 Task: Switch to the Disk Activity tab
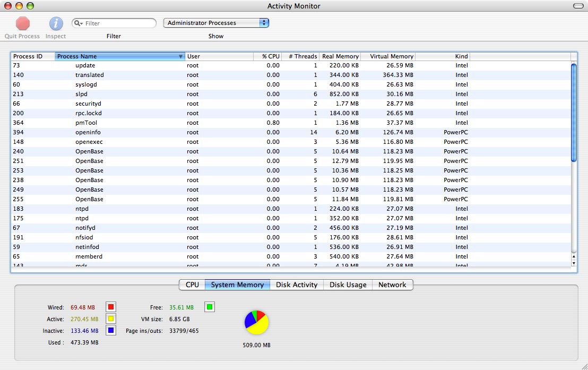pyautogui.click(x=297, y=285)
